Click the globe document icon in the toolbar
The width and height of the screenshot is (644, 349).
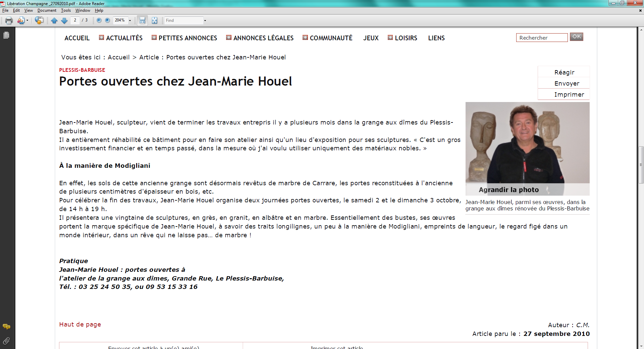(39, 20)
